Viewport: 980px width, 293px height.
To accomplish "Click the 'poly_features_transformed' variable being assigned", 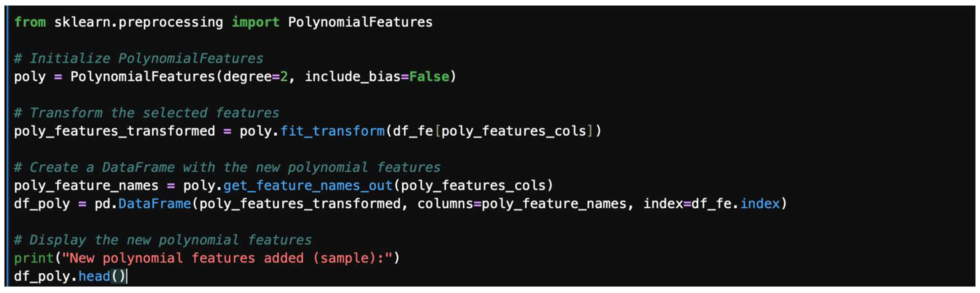I will 114,131.
